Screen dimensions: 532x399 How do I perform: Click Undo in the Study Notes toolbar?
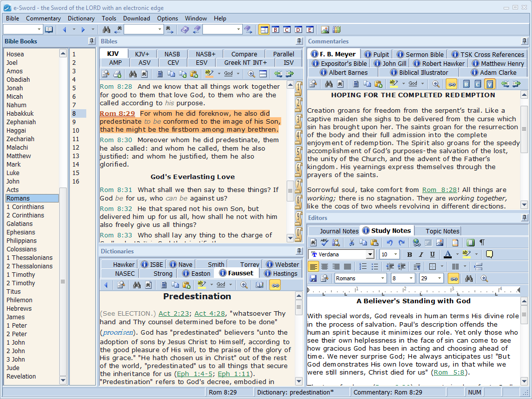(x=390, y=242)
